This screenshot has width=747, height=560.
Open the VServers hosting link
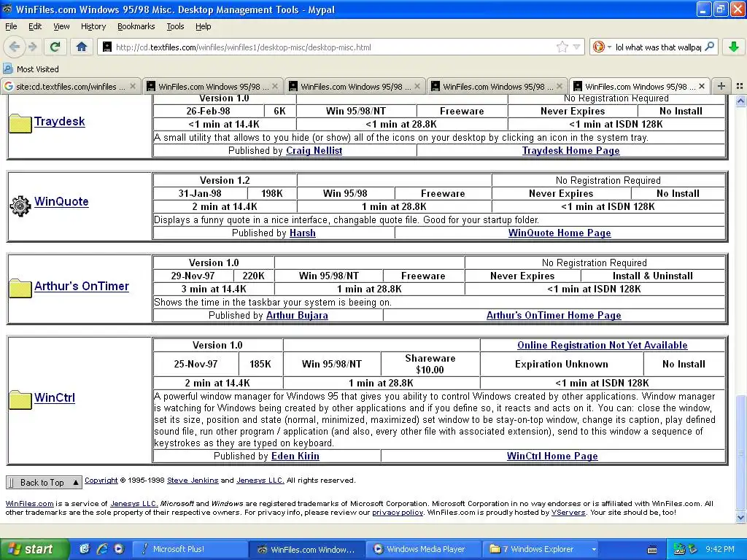[x=568, y=513]
